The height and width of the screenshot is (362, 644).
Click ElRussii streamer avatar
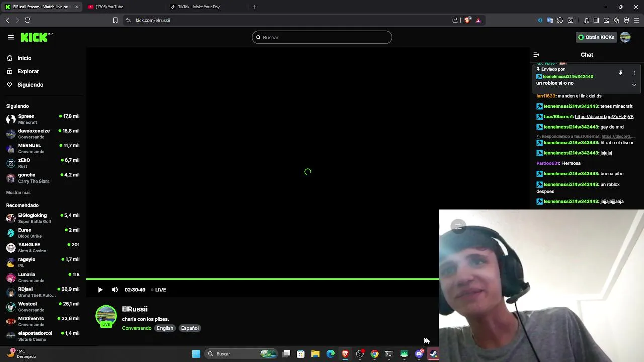[106, 316]
